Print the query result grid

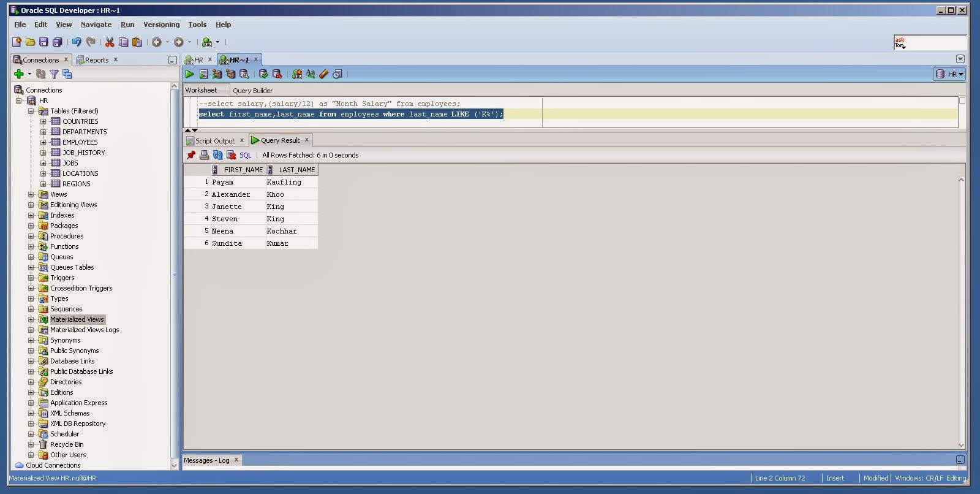[205, 155]
